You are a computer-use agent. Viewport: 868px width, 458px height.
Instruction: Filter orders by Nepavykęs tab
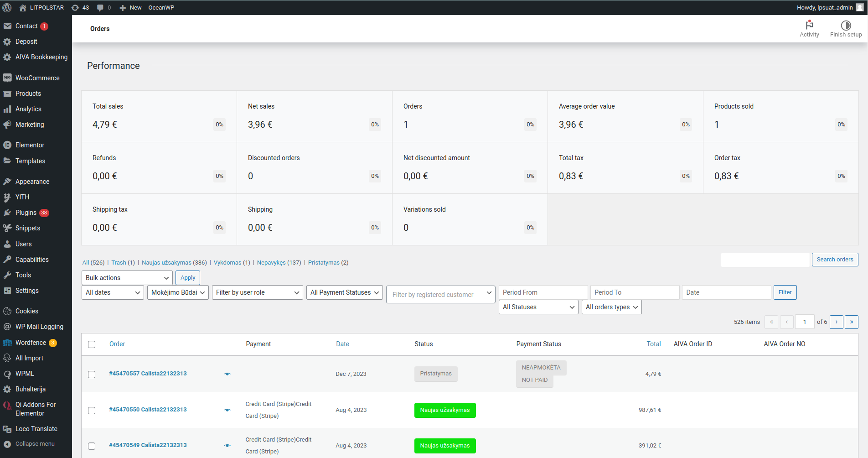pos(271,263)
